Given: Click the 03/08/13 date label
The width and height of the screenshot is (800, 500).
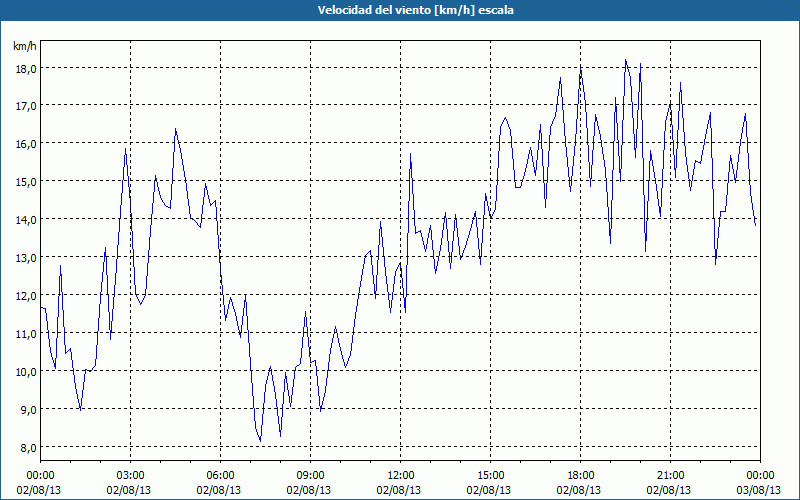Looking at the screenshot, I should pos(760,490).
